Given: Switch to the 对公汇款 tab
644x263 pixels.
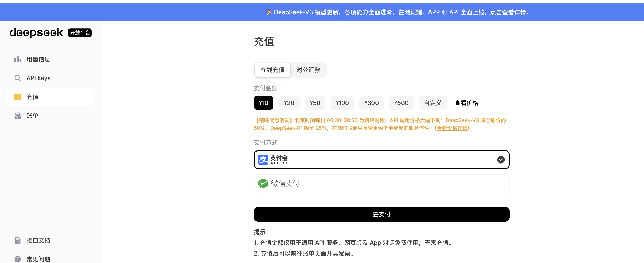Looking at the screenshot, I should (308, 70).
